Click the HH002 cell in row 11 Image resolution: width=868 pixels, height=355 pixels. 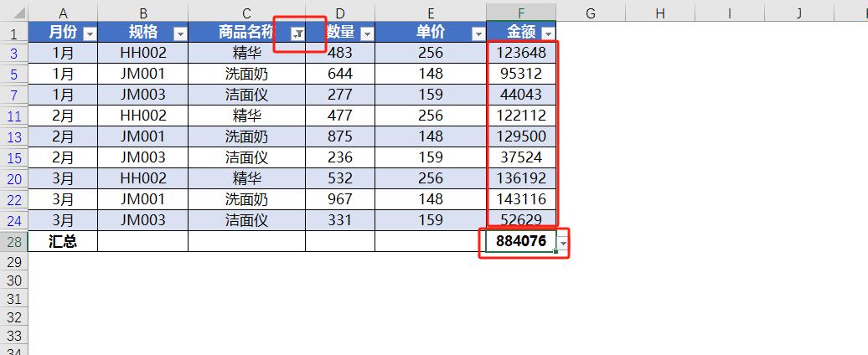coord(142,116)
